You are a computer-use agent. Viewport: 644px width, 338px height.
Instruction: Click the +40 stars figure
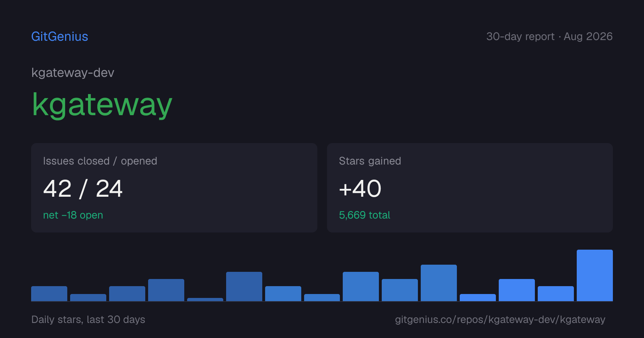coord(360,188)
